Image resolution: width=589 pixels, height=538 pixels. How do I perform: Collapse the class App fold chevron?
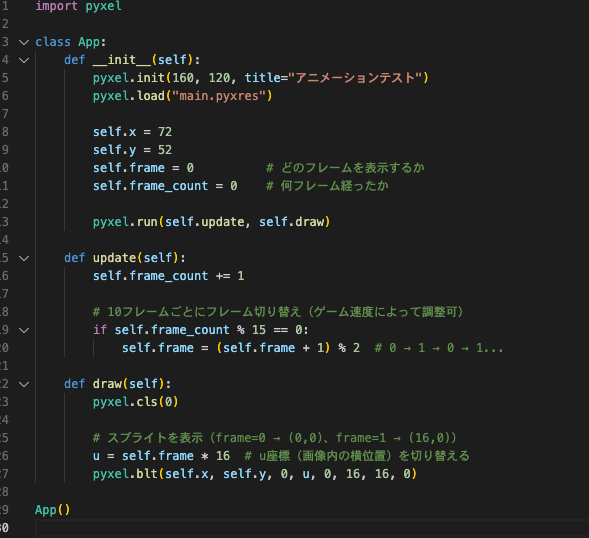pyautogui.click(x=24, y=42)
